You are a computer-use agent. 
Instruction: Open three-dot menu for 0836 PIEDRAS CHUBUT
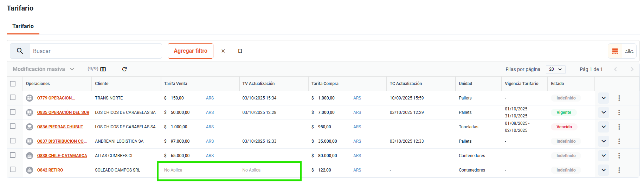619,127
